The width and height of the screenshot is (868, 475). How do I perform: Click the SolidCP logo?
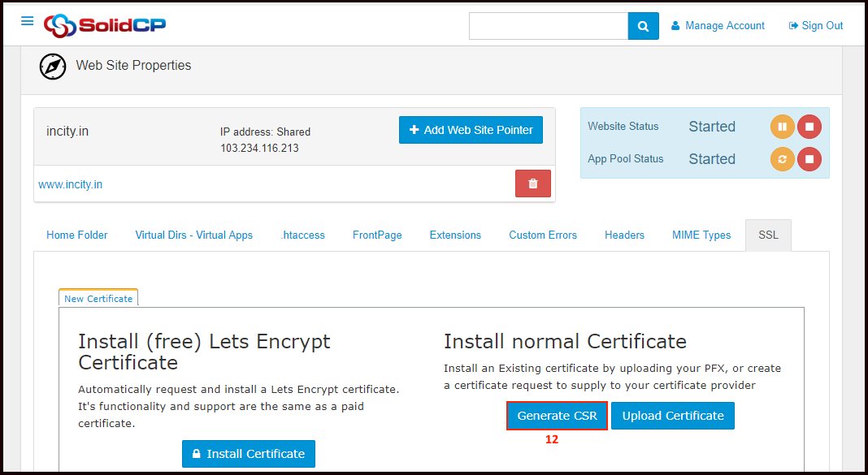tap(105, 25)
